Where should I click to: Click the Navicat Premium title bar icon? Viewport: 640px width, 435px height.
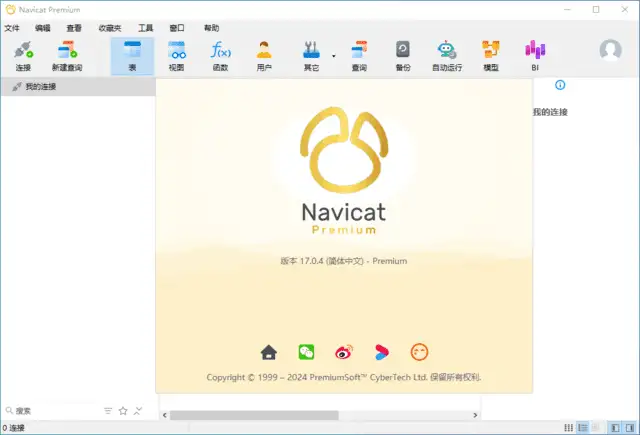[x=10, y=9]
